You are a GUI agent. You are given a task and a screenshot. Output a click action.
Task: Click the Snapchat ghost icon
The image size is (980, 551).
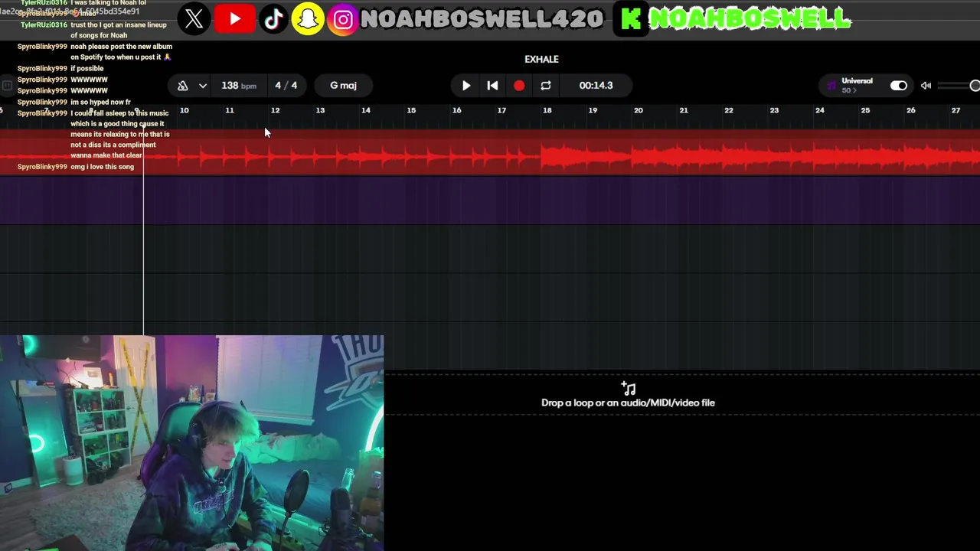[308, 19]
